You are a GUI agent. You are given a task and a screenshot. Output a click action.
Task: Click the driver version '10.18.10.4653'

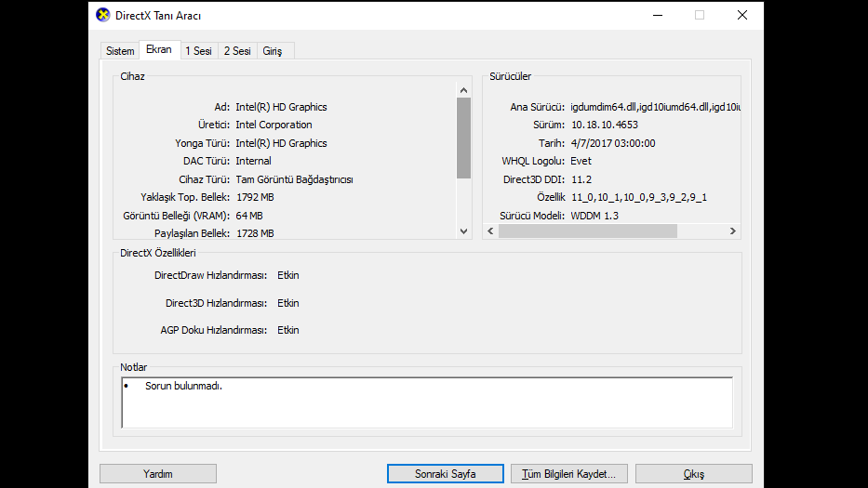(x=605, y=125)
